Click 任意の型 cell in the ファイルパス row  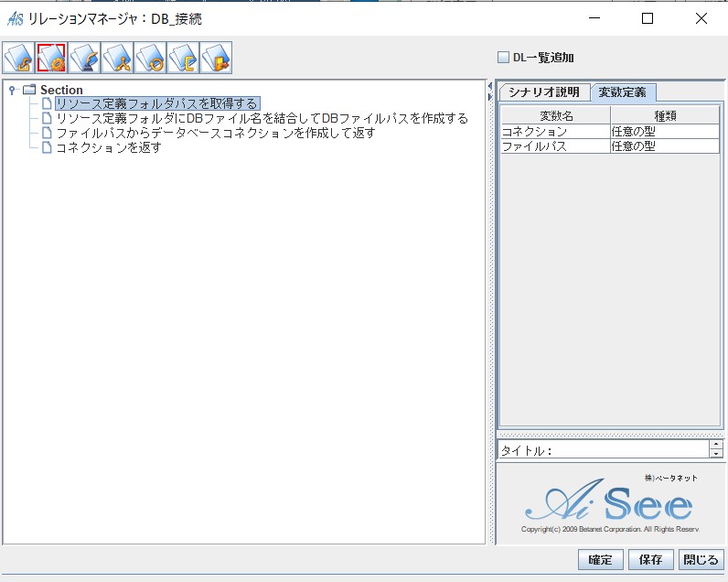(x=665, y=146)
